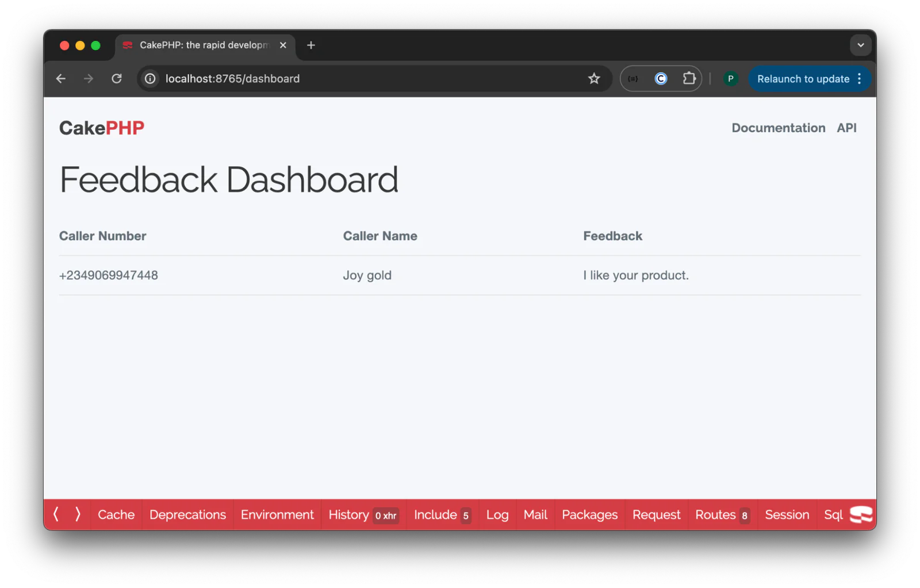Viewport: 920px width, 588px height.
Task: Open the Documentation link
Action: (x=778, y=128)
